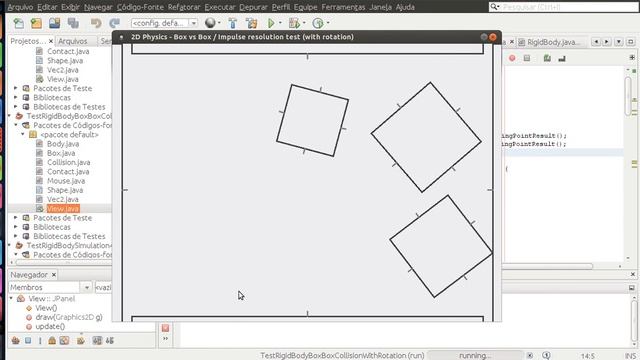Click the green Run Project icon

[271, 23]
